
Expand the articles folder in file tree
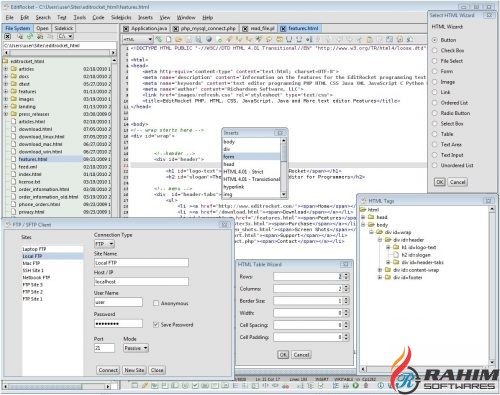(x=6, y=69)
